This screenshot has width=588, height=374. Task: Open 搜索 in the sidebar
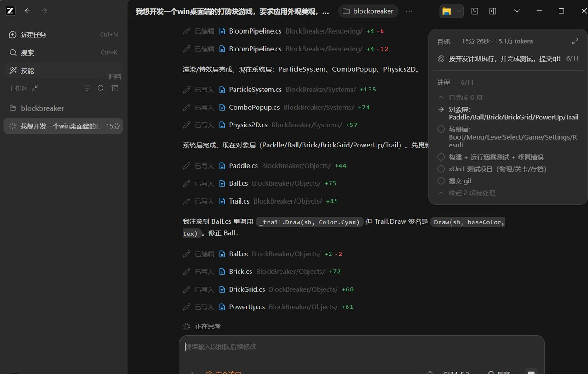tap(63, 52)
